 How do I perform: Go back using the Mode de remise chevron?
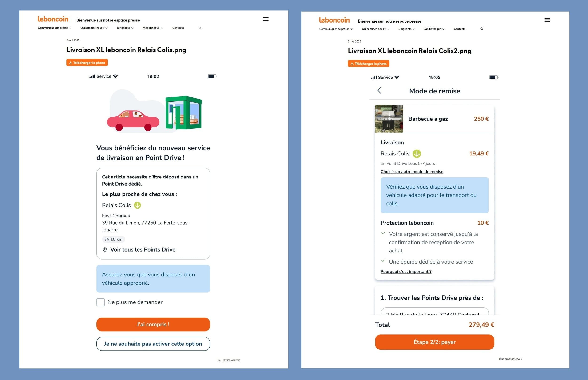pyautogui.click(x=379, y=90)
